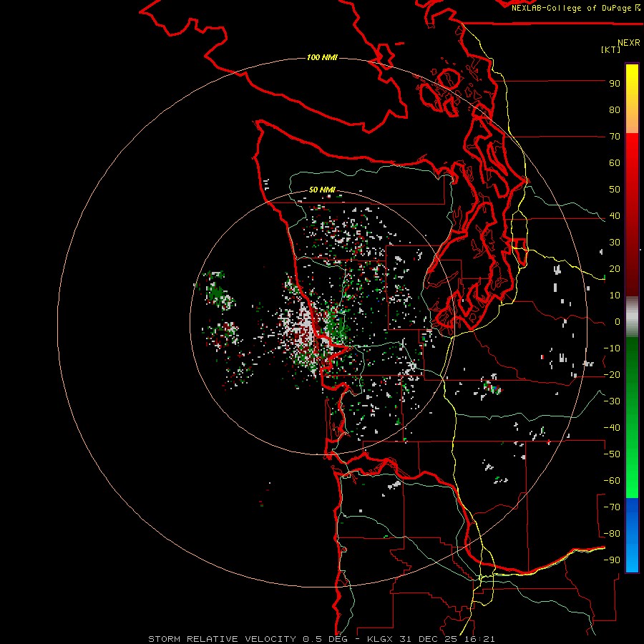The height and width of the screenshot is (644, 644).
Task: Select the STORM RELATIVE VELOCITY footer title
Action: click(222, 639)
